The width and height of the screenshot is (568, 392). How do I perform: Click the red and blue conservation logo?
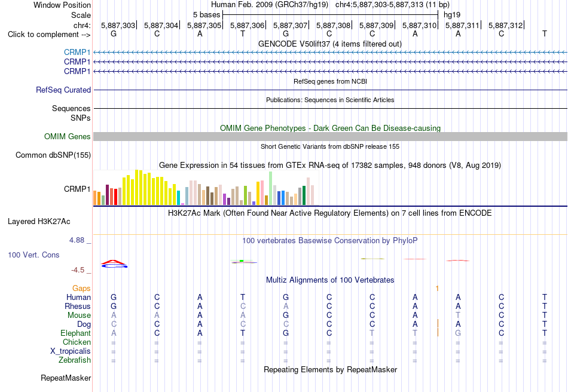click(x=114, y=264)
